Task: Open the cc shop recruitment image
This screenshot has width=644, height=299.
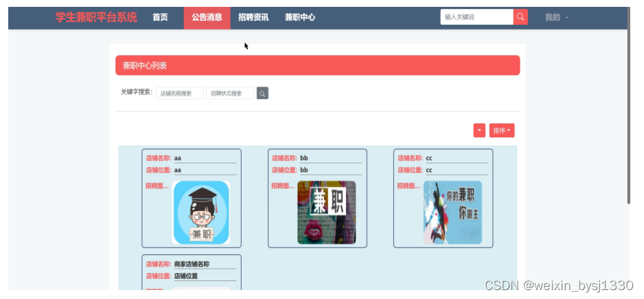Action: click(x=452, y=212)
